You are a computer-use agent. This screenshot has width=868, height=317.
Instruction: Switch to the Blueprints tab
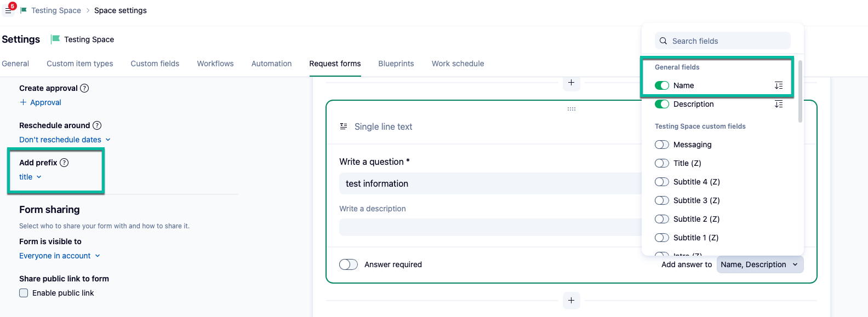pos(396,64)
